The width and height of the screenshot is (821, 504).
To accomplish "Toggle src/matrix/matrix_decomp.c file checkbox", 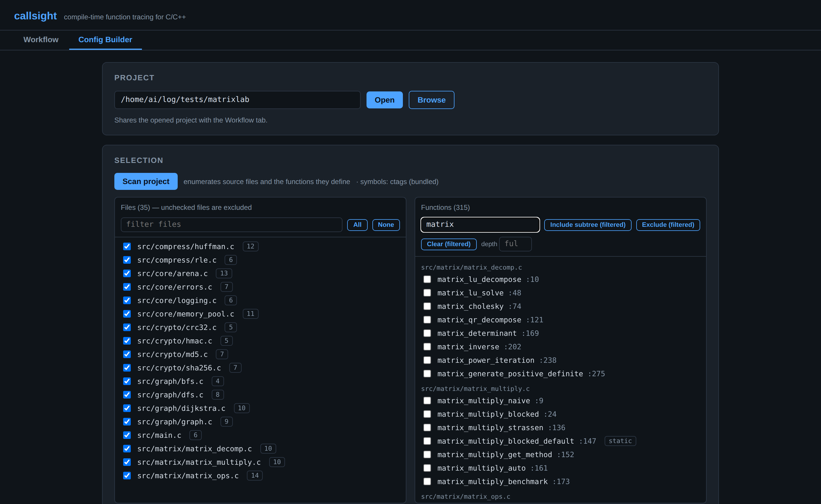I will pyautogui.click(x=127, y=448).
